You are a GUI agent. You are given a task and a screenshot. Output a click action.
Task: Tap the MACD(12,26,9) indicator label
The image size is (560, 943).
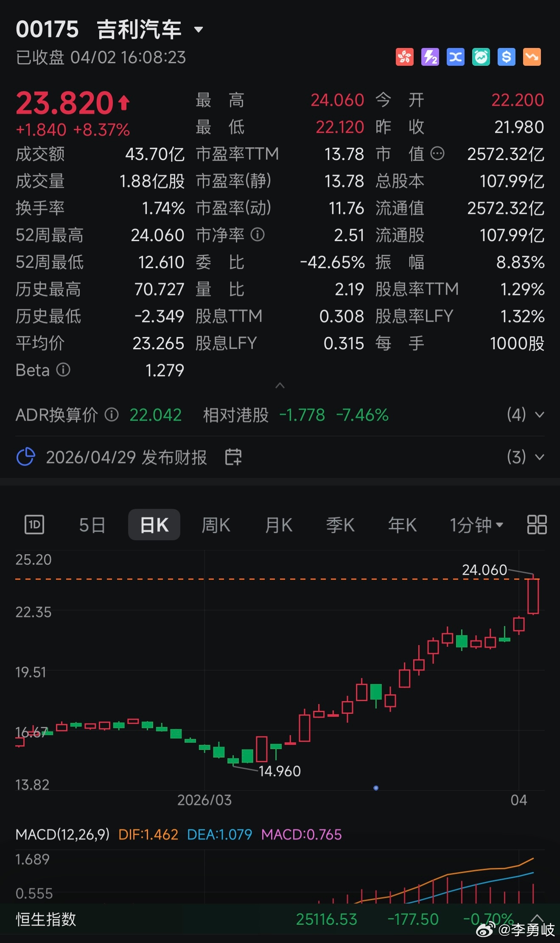click(62, 835)
